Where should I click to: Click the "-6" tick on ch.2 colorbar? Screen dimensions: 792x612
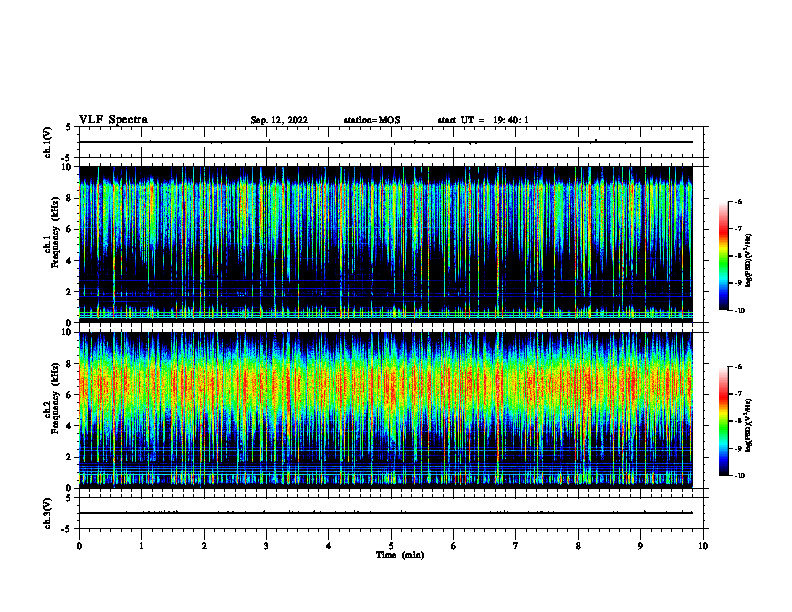(739, 367)
